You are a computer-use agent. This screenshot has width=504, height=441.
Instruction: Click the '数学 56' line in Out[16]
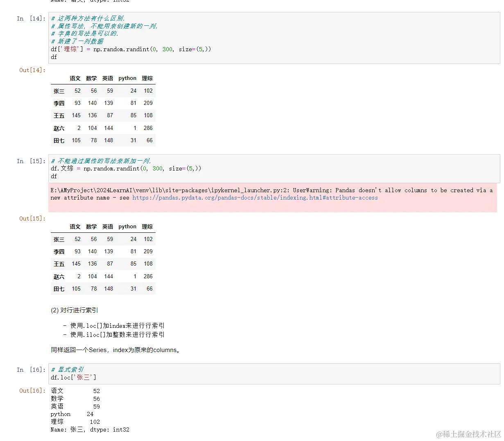pos(75,399)
